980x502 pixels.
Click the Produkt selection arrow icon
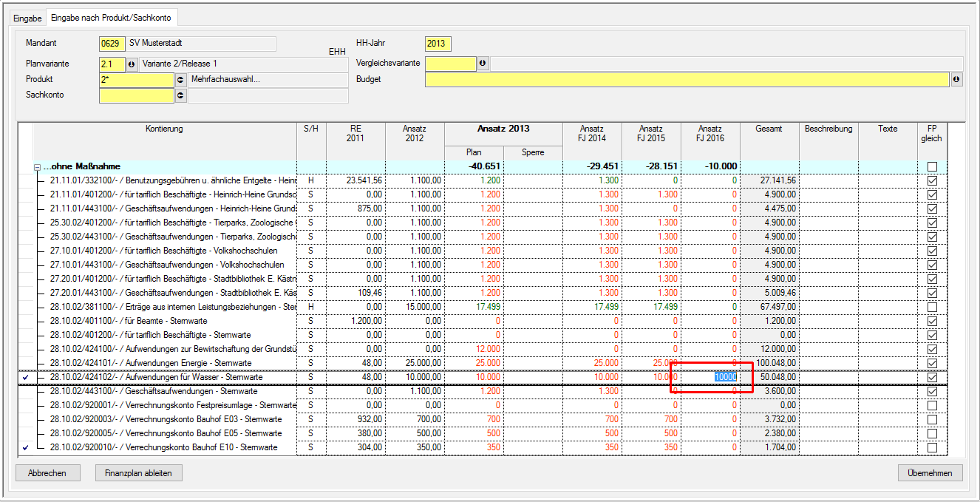click(180, 80)
